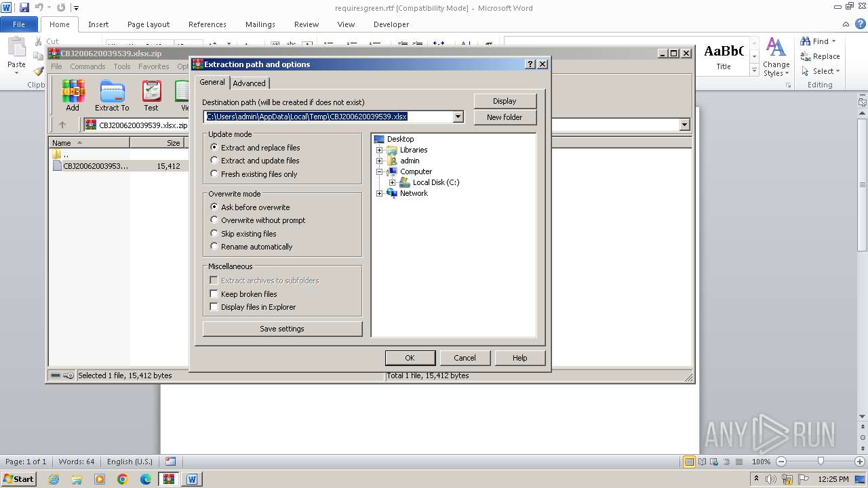The width and height of the screenshot is (868, 488).
Task: Click the New folder button
Action: pos(505,117)
